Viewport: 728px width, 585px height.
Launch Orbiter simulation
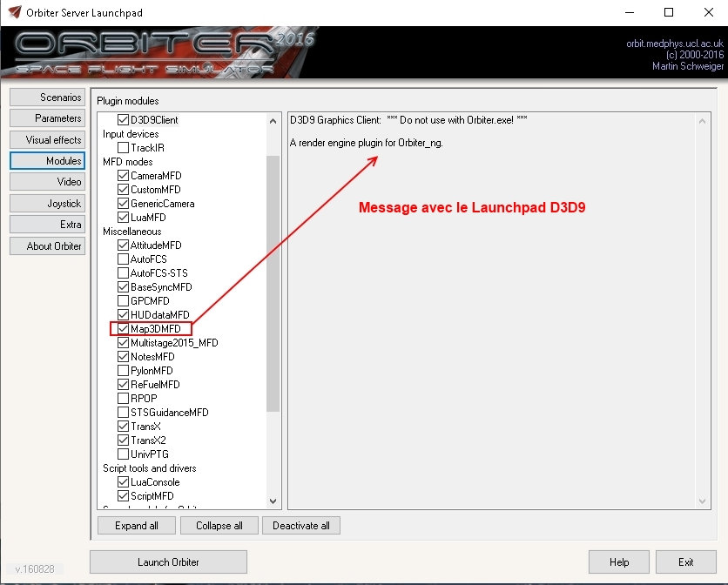[x=168, y=562]
